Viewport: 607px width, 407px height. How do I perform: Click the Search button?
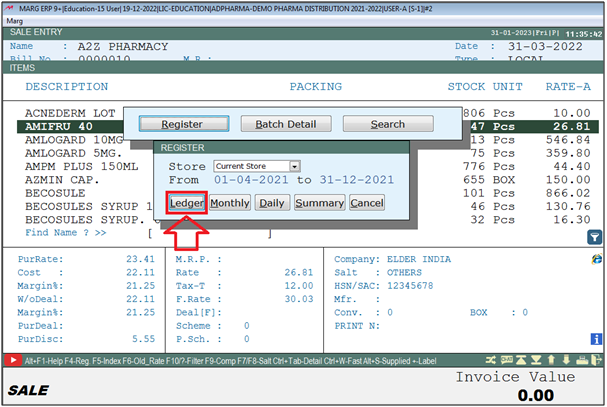388,124
